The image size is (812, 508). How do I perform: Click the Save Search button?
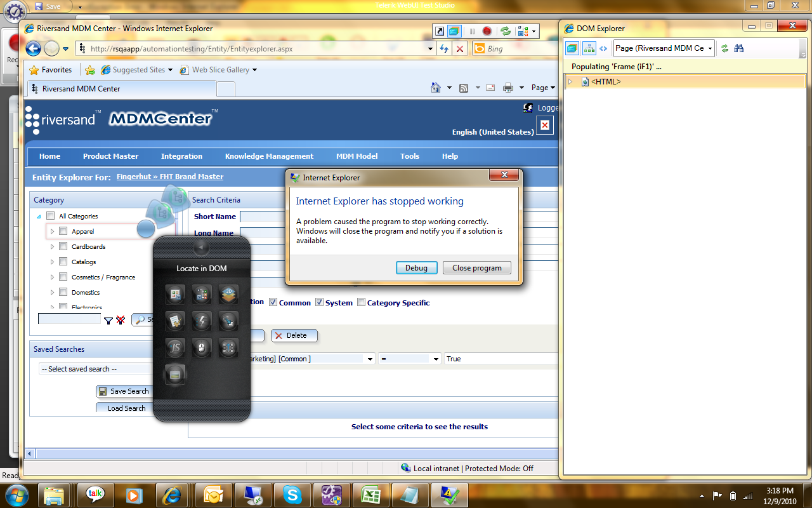pyautogui.click(x=123, y=391)
